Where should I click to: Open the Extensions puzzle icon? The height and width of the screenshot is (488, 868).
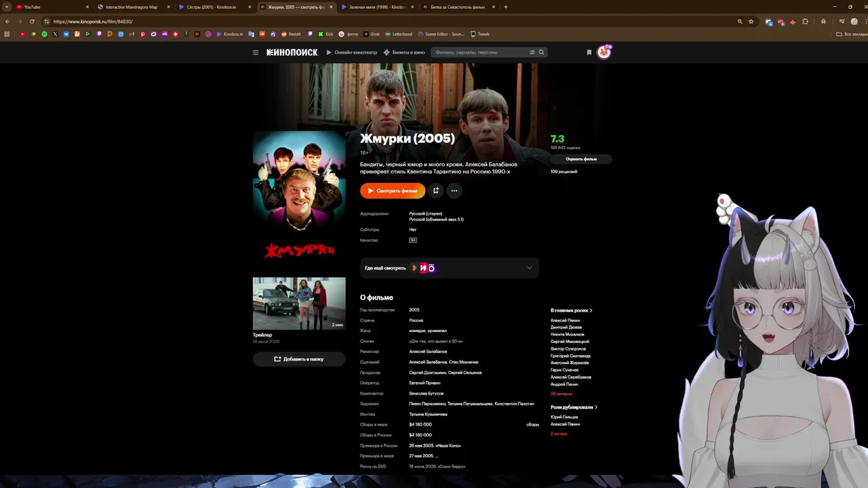coord(805,22)
